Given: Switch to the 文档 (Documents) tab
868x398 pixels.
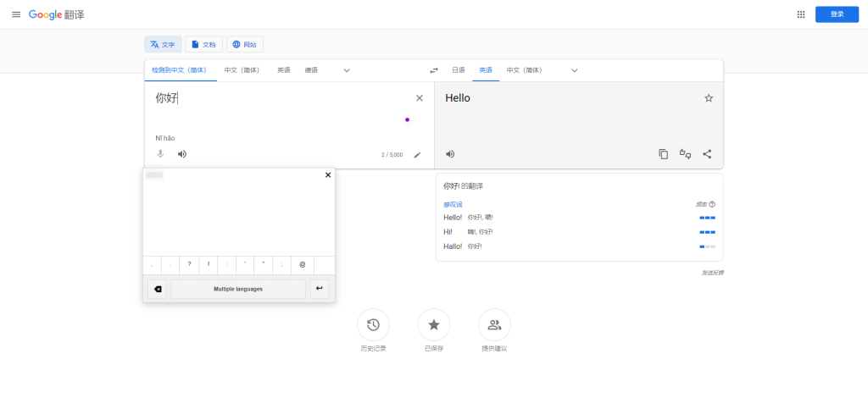Looking at the screenshot, I should click(203, 44).
